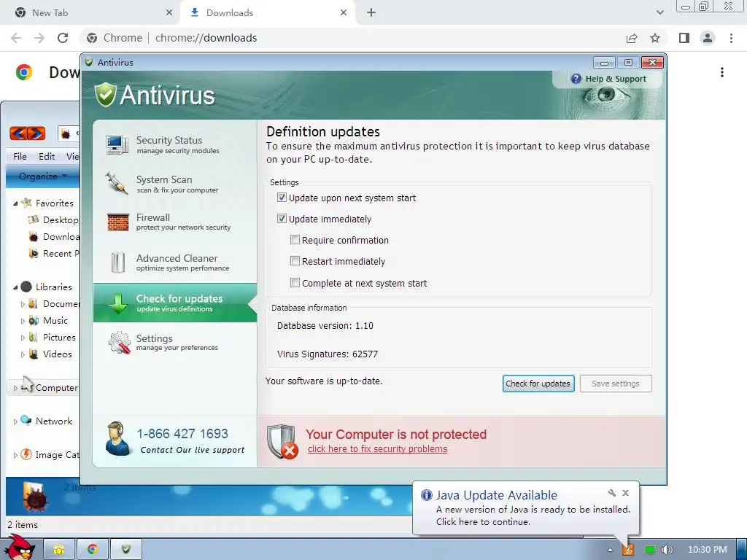
Task: Click Java Update Available notification title
Action: pyautogui.click(x=496, y=495)
